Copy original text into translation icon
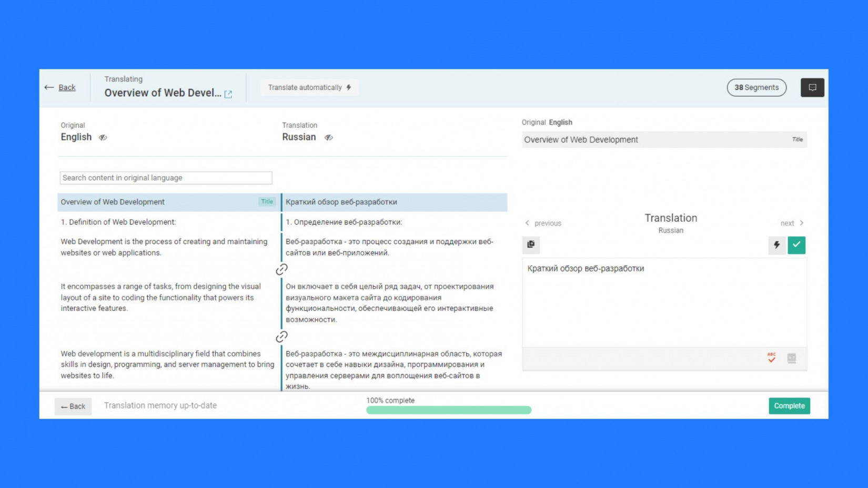Image resolution: width=868 pixels, height=488 pixels. click(531, 245)
